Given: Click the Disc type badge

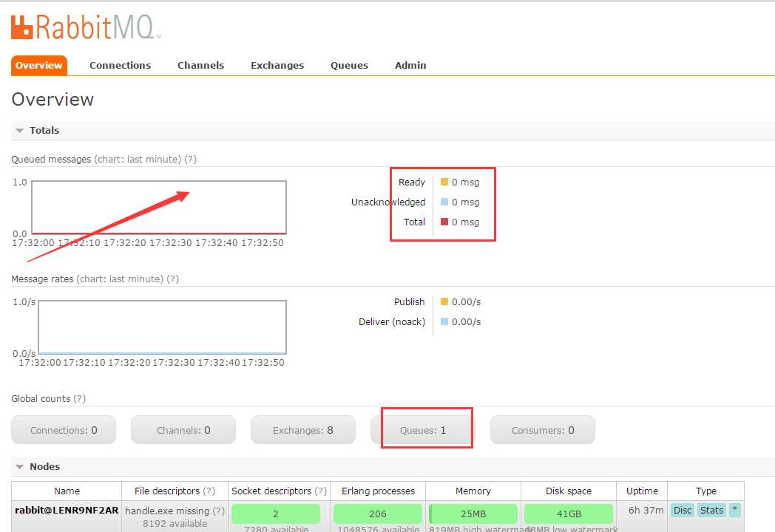Looking at the screenshot, I should tap(683, 510).
